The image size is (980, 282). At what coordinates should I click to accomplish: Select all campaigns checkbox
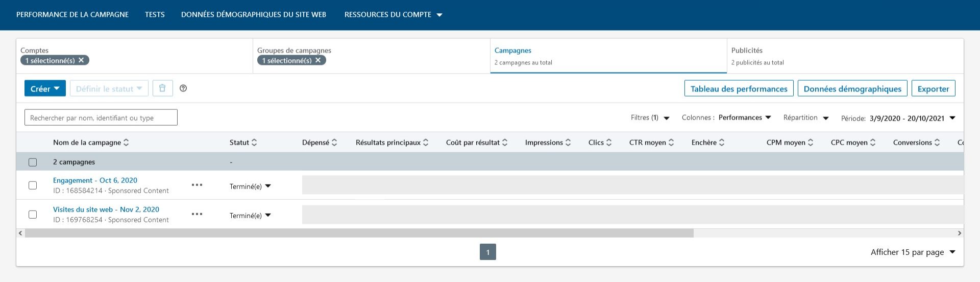click(33, 162)
